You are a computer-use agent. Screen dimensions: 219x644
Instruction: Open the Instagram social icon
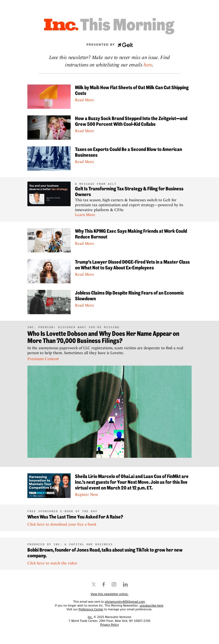pos(114,584)
